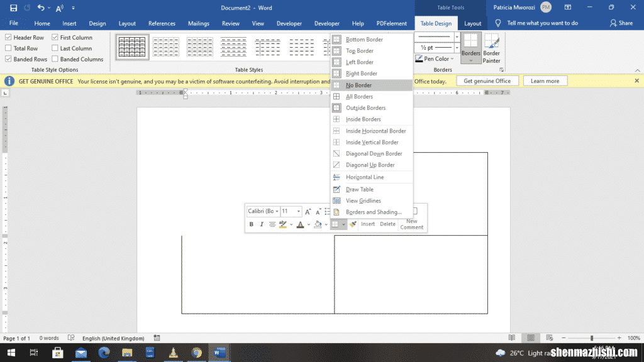Open the line style dropdown
Screen dimensions: 644x362
tap(457, 37)
